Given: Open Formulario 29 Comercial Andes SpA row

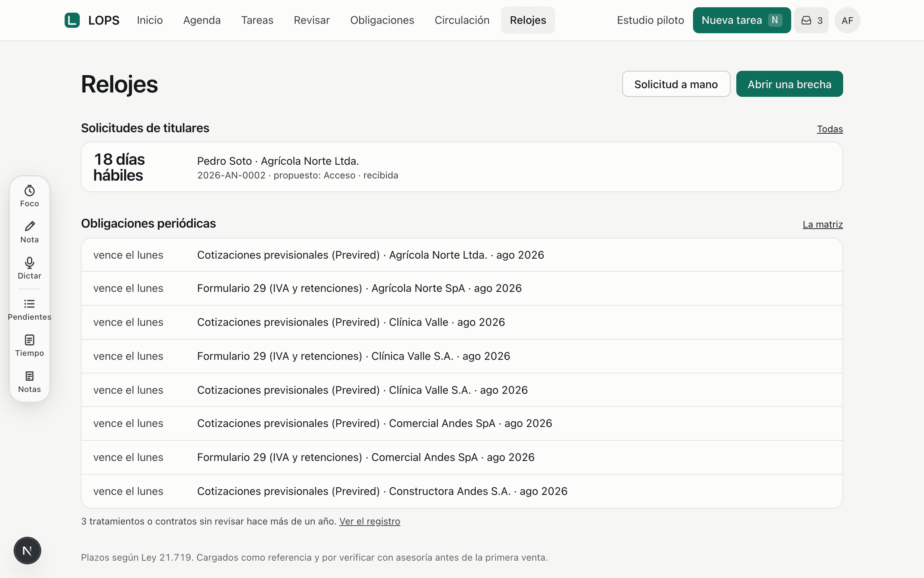Looking at the screenshot, I should click(x=462, y=458).
